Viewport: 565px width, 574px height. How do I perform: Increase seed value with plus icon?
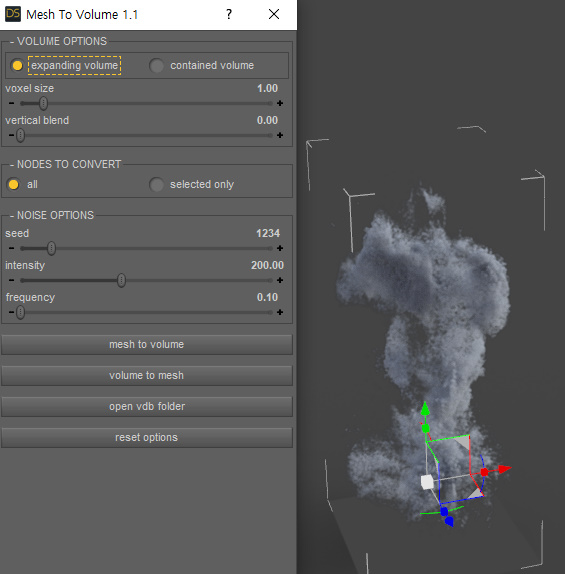pos(280,248)
